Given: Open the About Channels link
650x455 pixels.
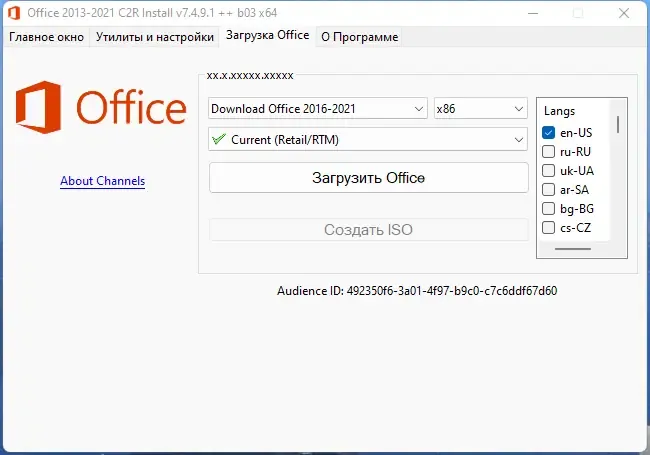Looking at the screenshot, I should click(x=102, y=181).
